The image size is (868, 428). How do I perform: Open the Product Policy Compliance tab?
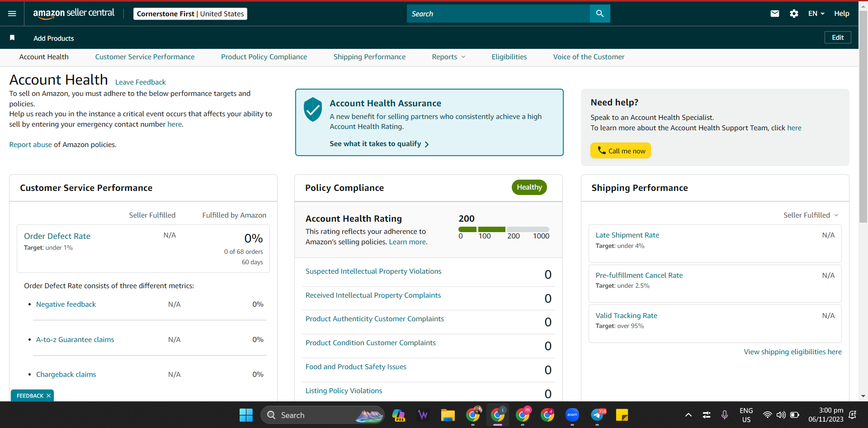point(264,57)
